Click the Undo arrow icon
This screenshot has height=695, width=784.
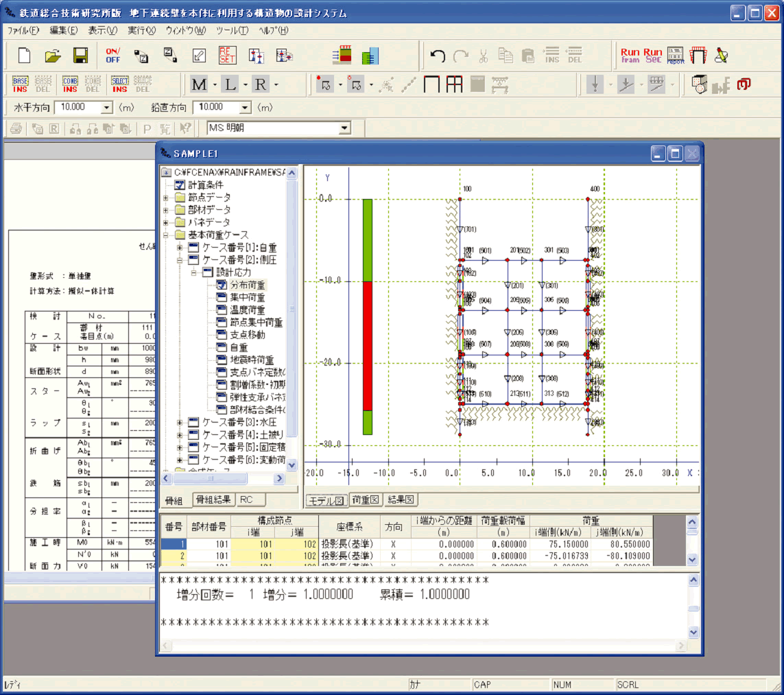pyautogui.click(x=438, y=56)
